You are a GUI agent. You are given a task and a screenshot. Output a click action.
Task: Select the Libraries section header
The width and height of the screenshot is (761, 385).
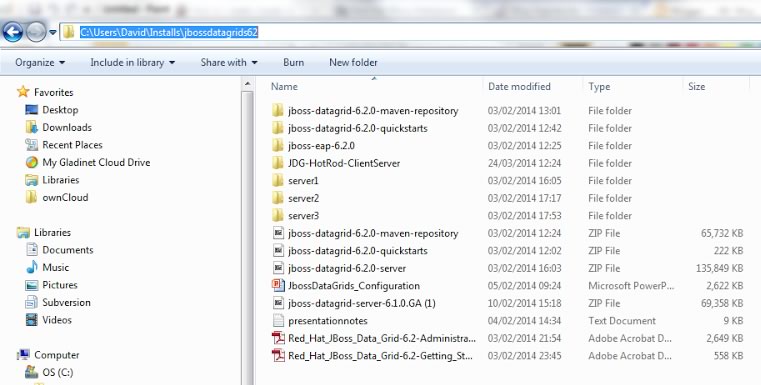point(52,232)
